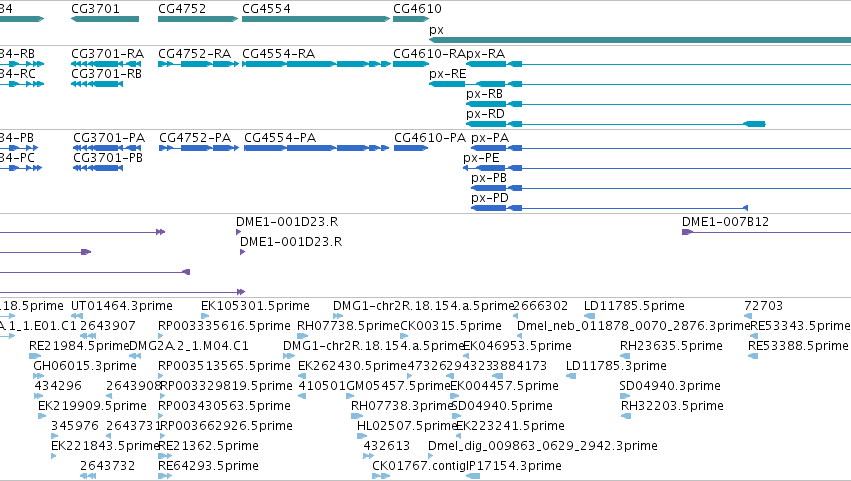The width and height of the screenshot is (851, 481).
Task: Open the 72703 feature label
Action: pyautogui.click(x=763, y=306)
